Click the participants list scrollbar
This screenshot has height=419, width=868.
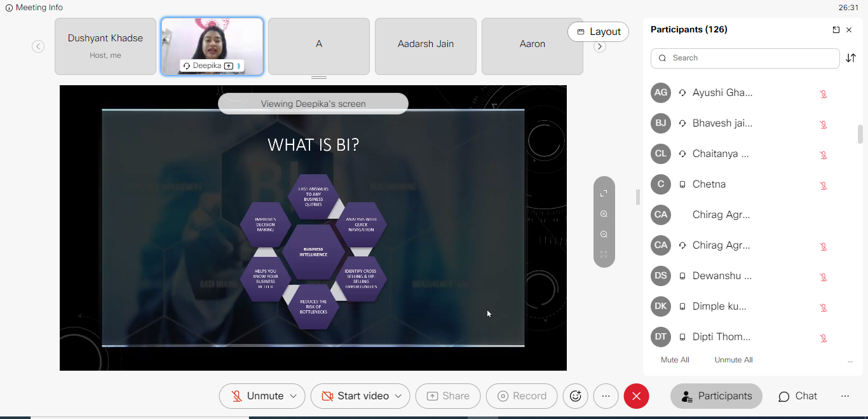click(x=860, y=134)
